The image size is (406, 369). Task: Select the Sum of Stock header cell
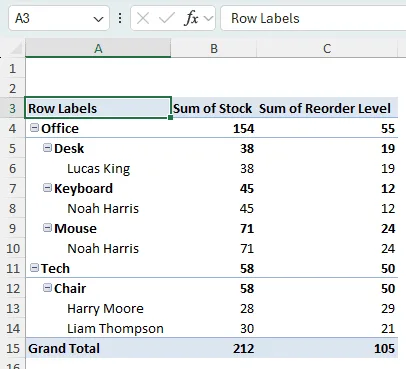pyautogui.click(x=214, y=108)
